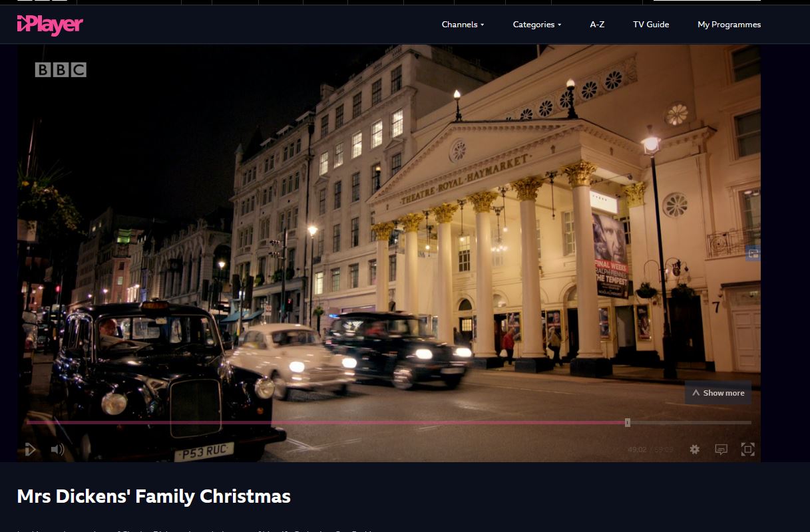810x532 pixels.
Task: Click the mini-player icon at video right edge
Action: coord(753,253)
